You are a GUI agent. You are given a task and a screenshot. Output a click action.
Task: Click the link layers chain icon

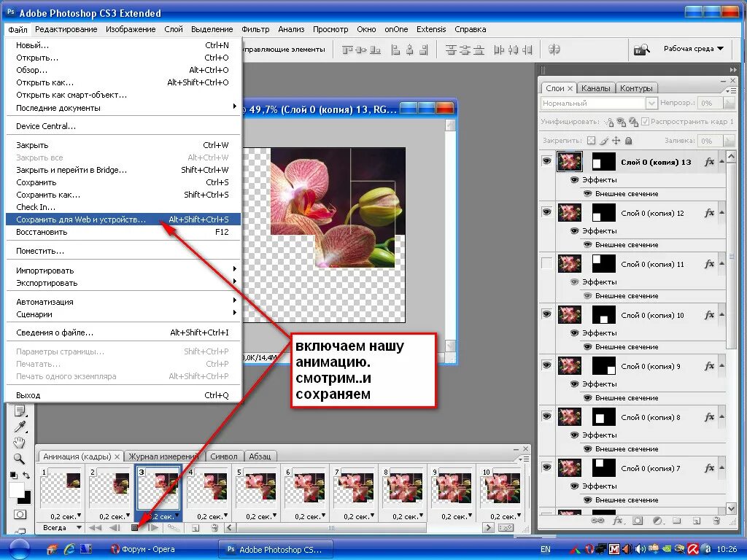pos(597,521)
